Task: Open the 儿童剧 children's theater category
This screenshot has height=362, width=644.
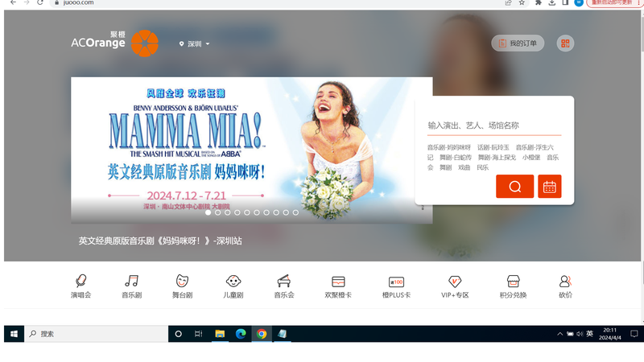Action: tap(233, 286)
